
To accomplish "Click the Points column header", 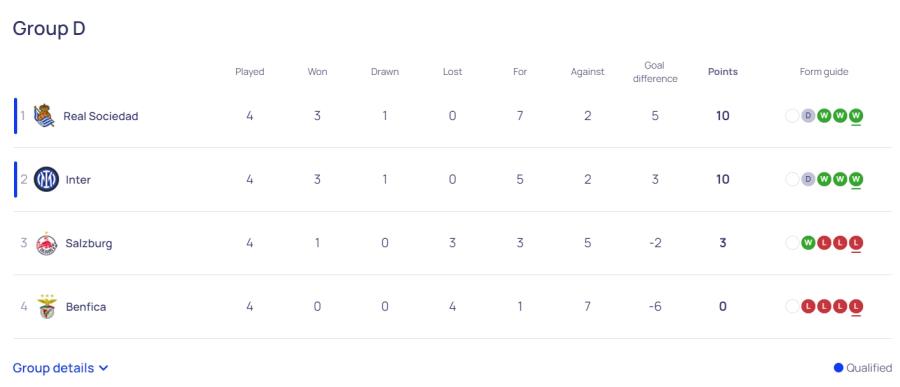I will tap(723, 72).
